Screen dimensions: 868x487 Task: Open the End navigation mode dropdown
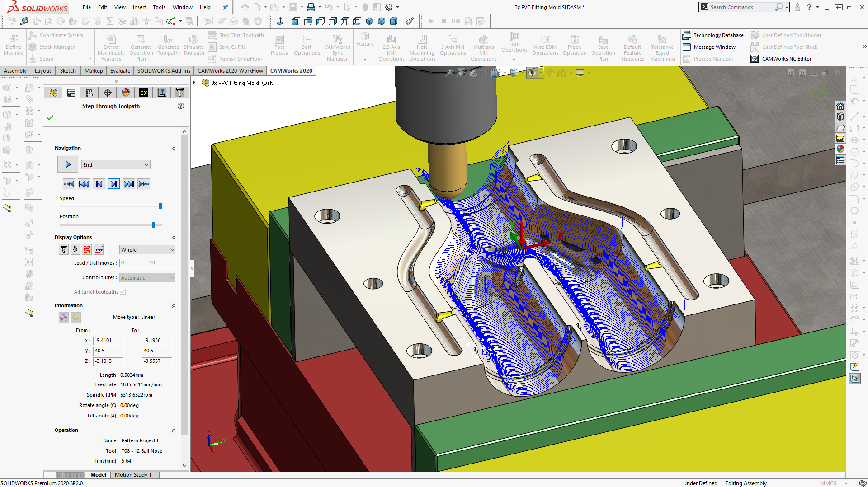[x=115, y=164]
